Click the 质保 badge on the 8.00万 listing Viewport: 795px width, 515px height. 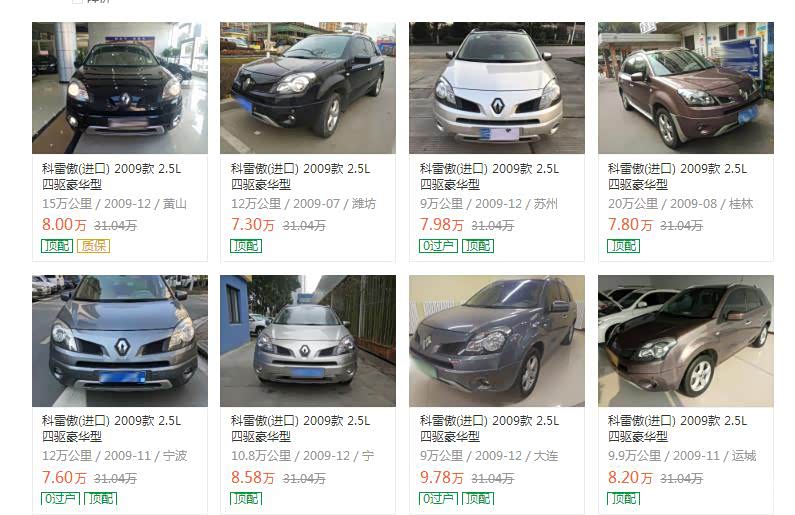[94, 246]
